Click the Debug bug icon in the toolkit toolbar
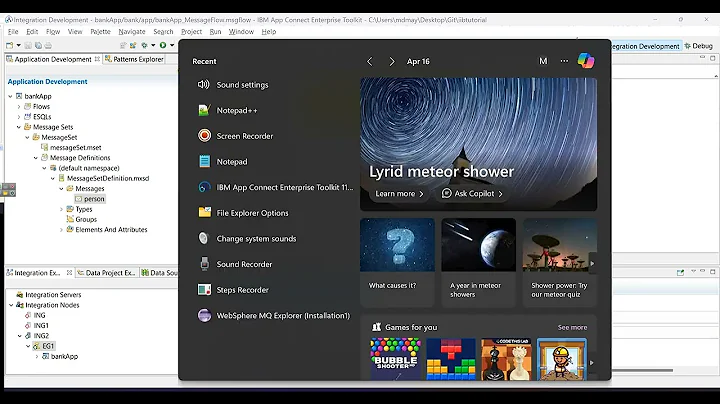This screenshot has height=404, width=720. (144, 45)
